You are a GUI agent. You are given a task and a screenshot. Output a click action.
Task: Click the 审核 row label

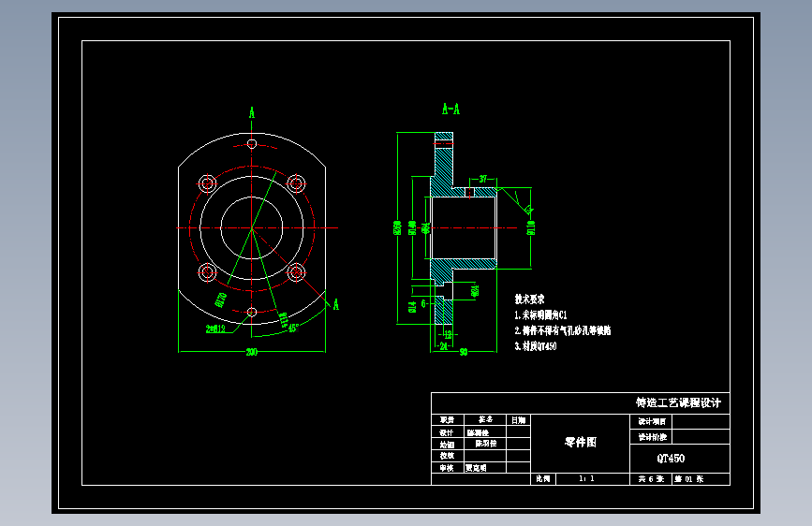(x=447, y=467)
